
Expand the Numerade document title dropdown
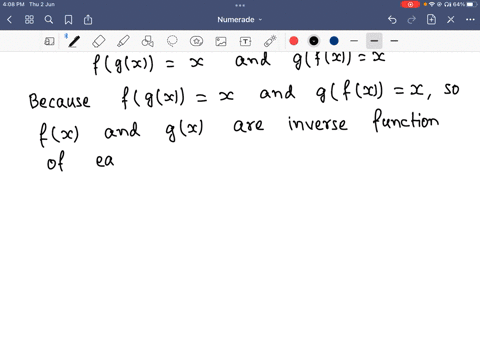click(x=240, y=20)
